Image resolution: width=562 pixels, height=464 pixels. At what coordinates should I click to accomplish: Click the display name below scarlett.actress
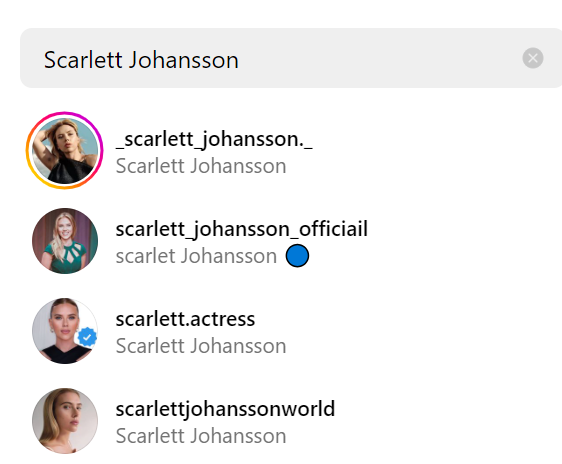pos(201,346)
